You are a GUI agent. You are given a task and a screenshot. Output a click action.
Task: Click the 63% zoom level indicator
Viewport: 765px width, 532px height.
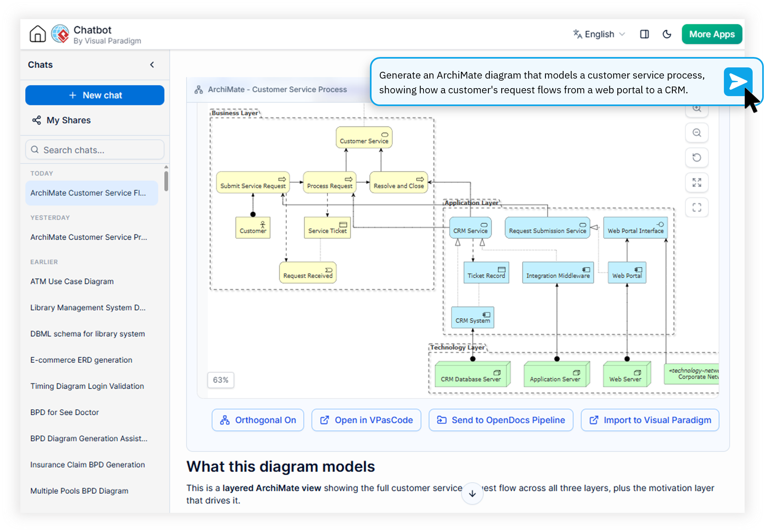click(x=221, y=380)
